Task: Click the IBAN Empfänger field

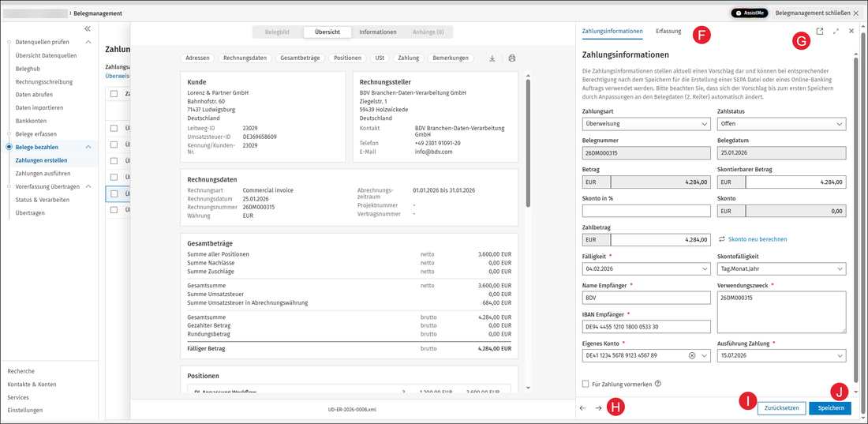Action: pos(646,326)
